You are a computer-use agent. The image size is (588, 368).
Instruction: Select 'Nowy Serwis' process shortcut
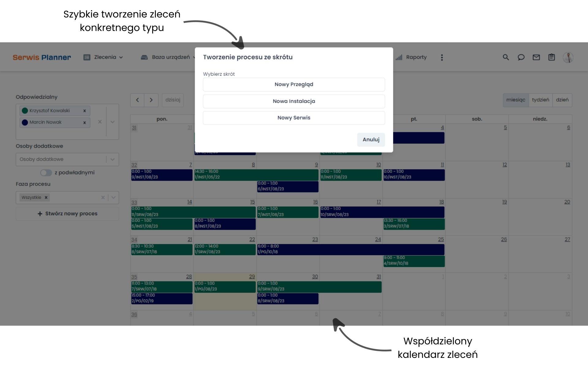click(294, 117)
